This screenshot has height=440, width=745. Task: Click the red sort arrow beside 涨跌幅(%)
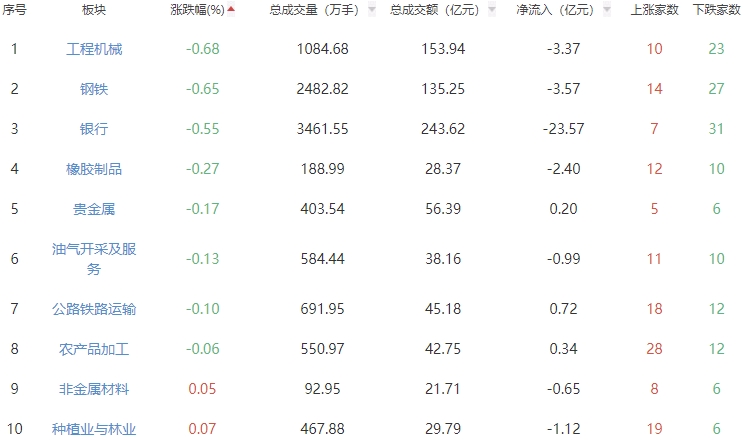(232, 10)
